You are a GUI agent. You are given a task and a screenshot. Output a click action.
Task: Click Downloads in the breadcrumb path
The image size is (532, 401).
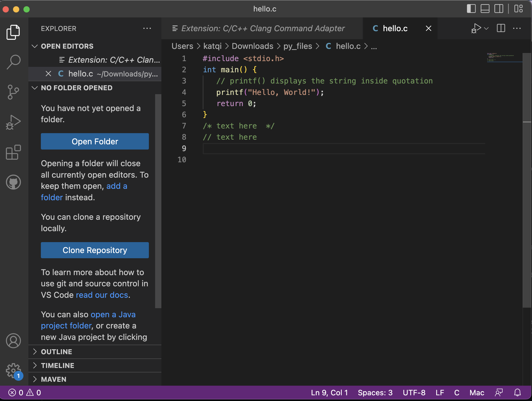(x=252, y=46)
